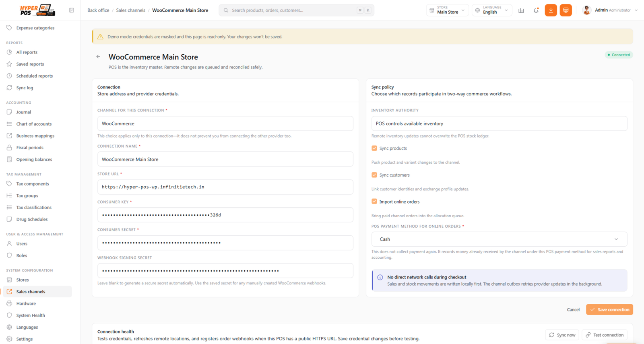This screenshot has height=344, width=644.
Task: Open notifications bell icon
Action: pos(536,10)
